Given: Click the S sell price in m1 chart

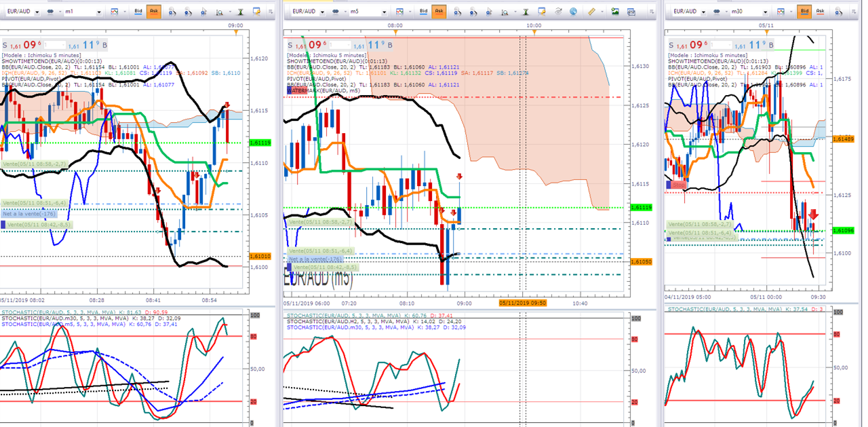Looking at the screenshot, I should click(24, 45).
